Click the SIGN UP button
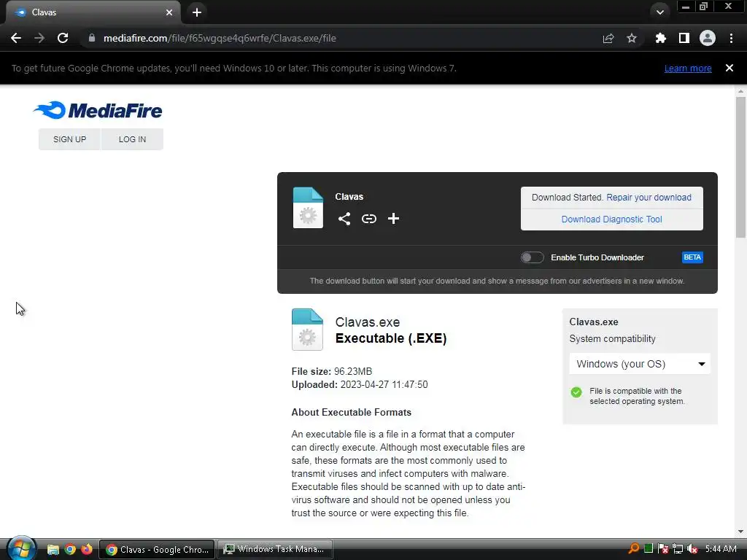This screenshot has width=747, height=560. 69,139
